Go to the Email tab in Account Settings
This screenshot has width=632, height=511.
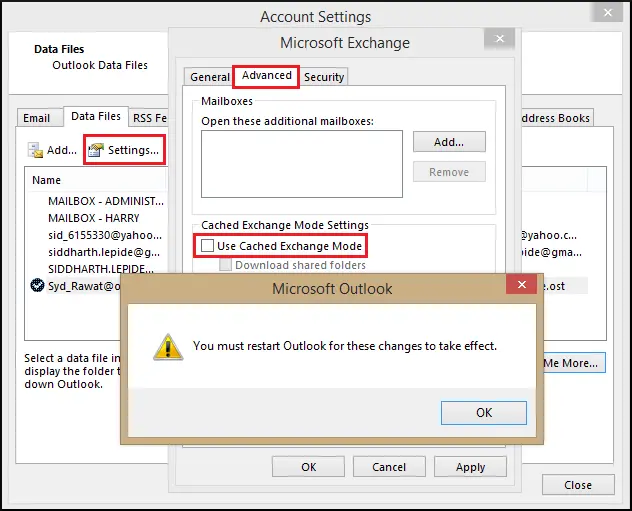click(x=37, y=118)
